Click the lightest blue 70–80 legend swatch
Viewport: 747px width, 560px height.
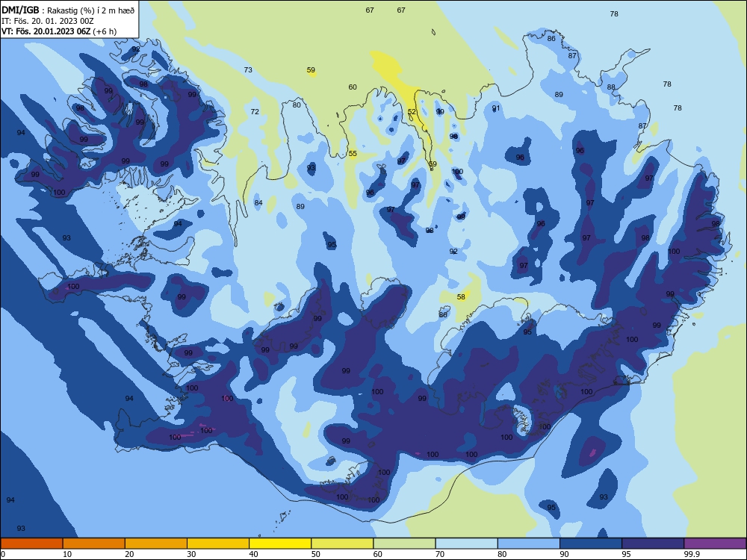coord(466,544)
